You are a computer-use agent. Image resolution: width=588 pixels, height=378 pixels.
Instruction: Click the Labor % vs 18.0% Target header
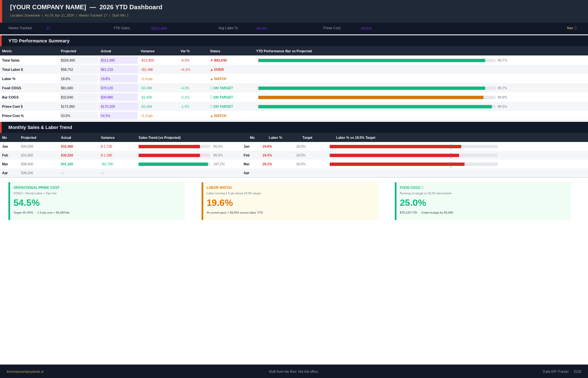click(356, 138)
